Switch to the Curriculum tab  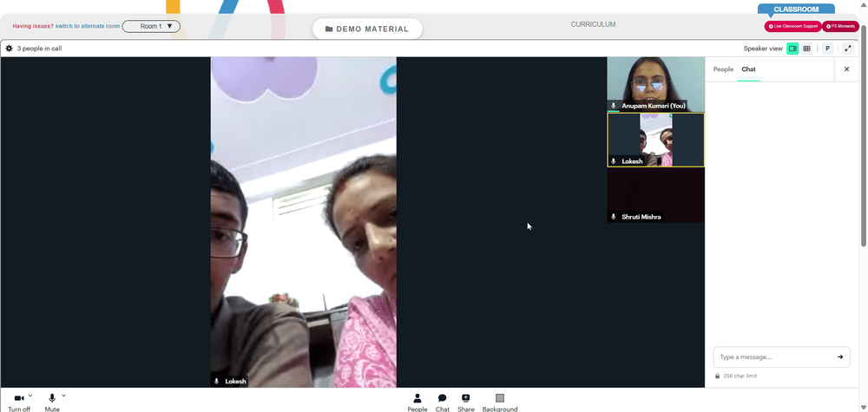593,24
